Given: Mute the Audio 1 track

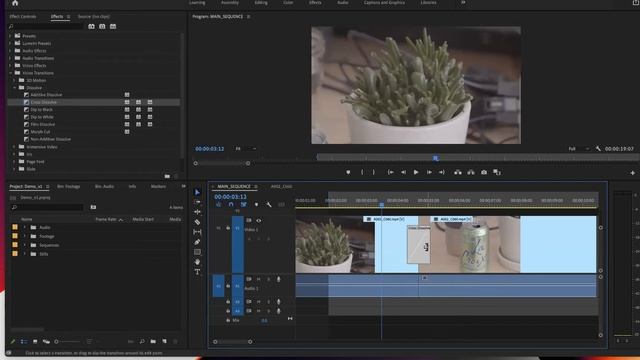Looking at the screenshot, I should [x=258, y=279].
